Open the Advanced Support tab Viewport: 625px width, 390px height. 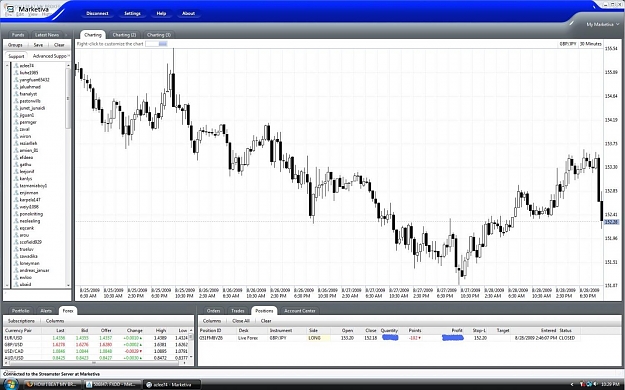click(49, 56)
